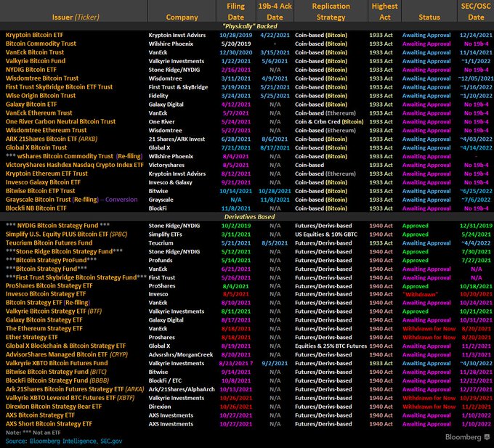Click VictoryShares Hashdex Nasdaq Crypto Index ETF
Viewport: 494px width, 448px height.
tap(74, 165)
